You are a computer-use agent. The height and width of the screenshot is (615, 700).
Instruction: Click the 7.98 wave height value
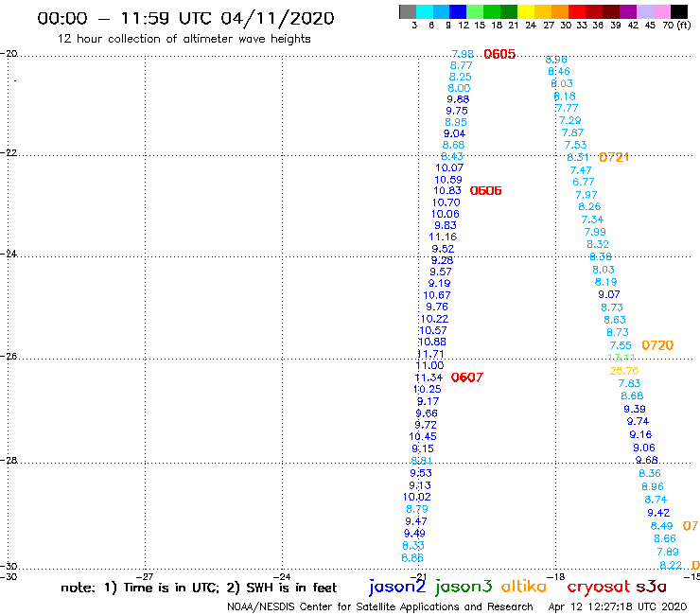pyautogui.click(x=463, y=54)
